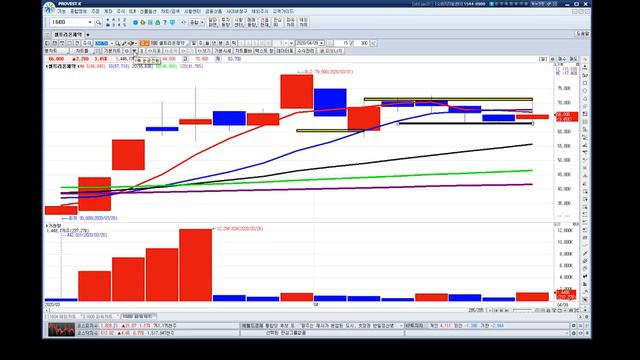Click the orange button before the stock name
This screenshot has height=360, width=640.
tap(144, 43)
